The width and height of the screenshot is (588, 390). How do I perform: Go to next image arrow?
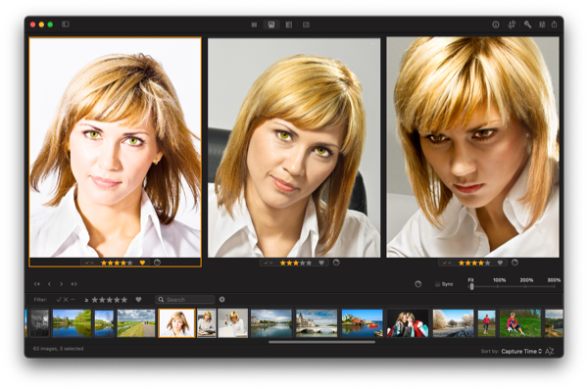(62, 284)
